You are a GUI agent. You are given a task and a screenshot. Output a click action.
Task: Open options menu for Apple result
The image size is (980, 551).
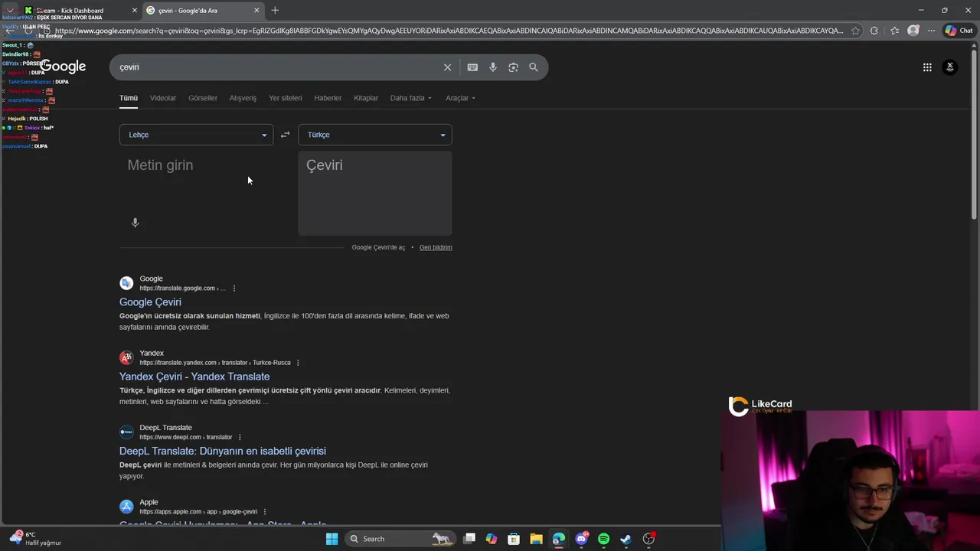pyautogui.click(x=265, y=512)
